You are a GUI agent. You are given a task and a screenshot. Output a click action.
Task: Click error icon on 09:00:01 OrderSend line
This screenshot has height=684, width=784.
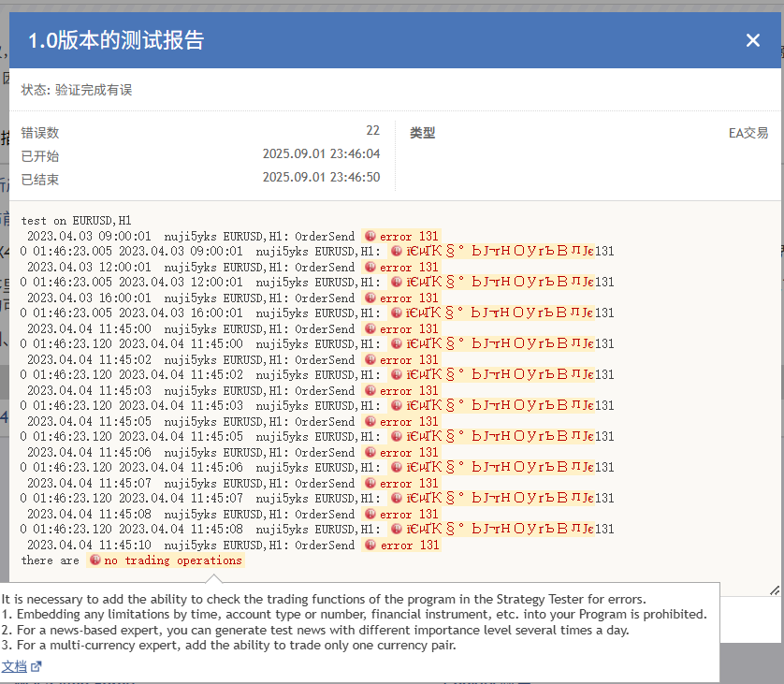coord(370,236)
